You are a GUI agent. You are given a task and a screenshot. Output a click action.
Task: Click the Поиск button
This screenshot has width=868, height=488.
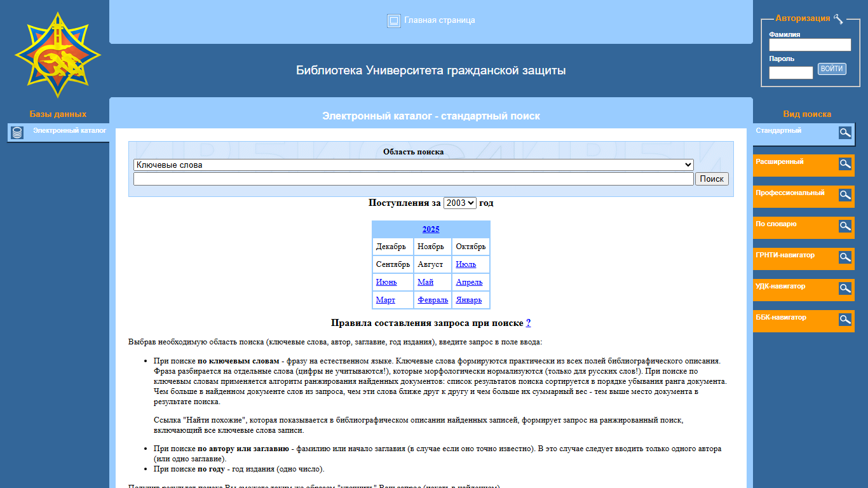(712, 179)
